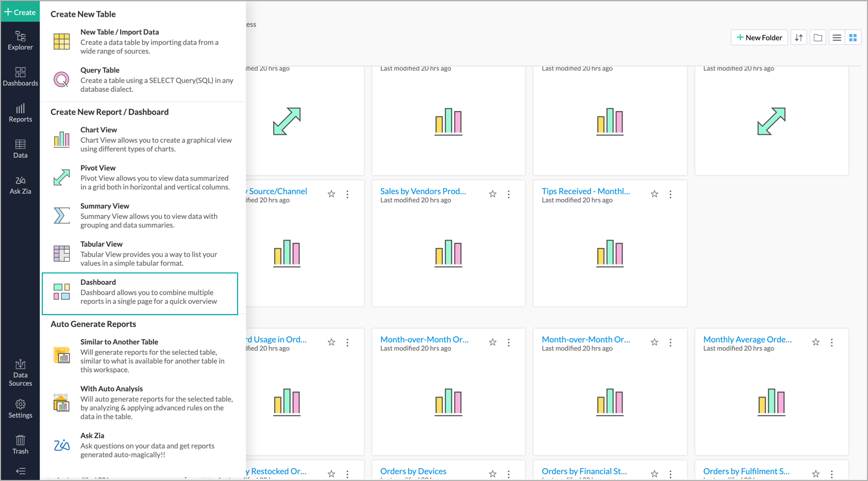Collapse the left navigation sidebar
This screenshot has width=868, height=481.
20,471
